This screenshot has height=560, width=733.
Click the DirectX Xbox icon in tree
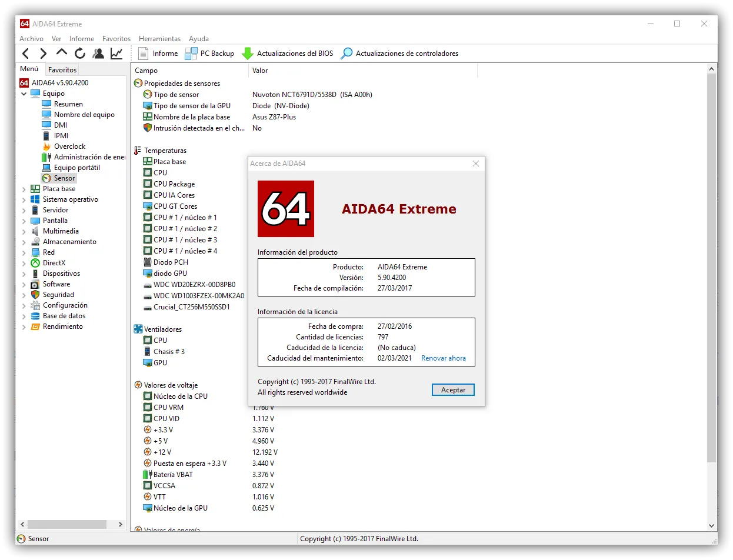click(x=35, y=263)
